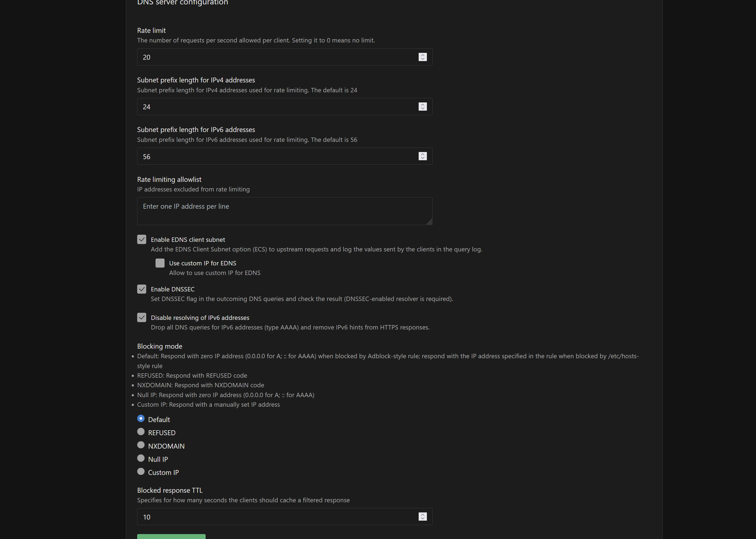Check Use custom IP for EDNS
The width and height of the screenshot is (756, 539).
pyautogui.click(x=160, y=263)
